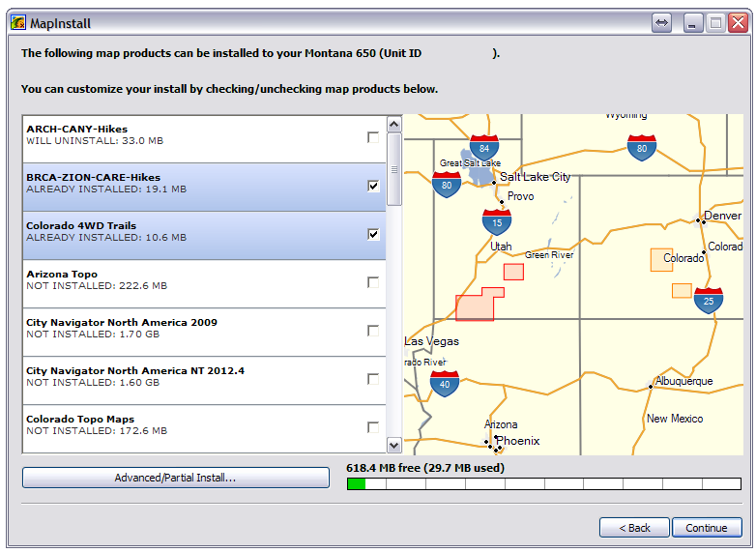756x553 pixels.
Task: Click the Interstate 25 shield on map
Action: [709, 301]
